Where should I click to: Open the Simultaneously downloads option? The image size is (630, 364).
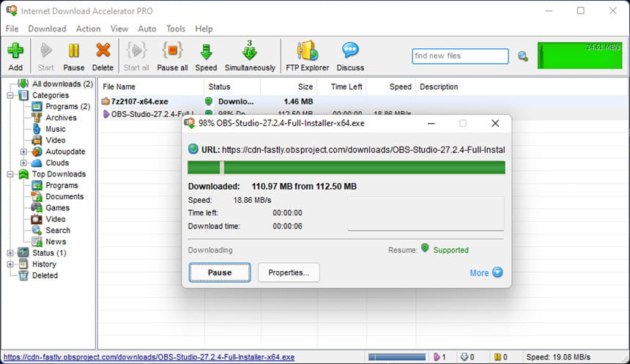(x=250, y=56)
